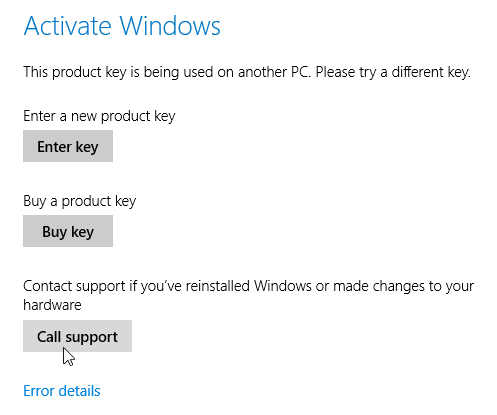Click the 'Enter a new product key' label
This screenshot has height=415, width=497.
point(99,116)
